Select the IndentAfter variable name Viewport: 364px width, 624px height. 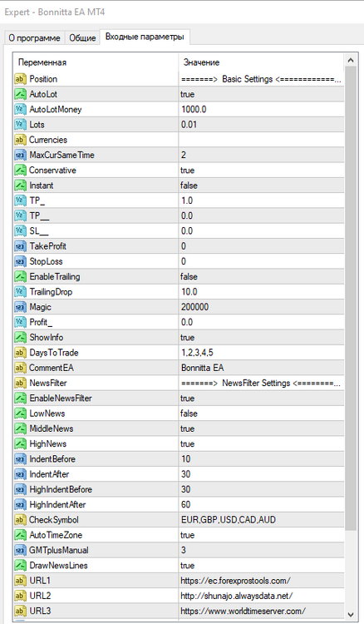click(x=49, y=474)
